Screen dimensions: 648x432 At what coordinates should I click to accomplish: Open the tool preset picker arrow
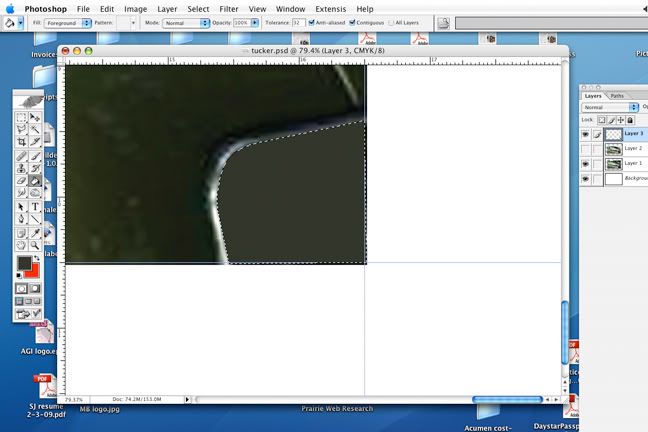point(20,23)
